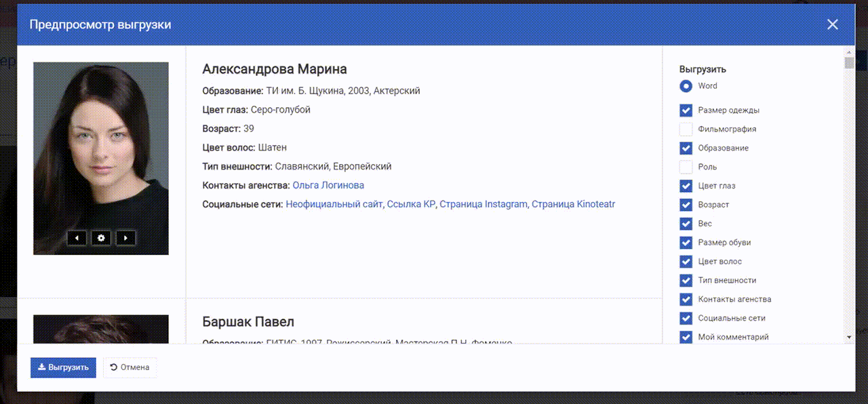Uncheck the Образование checkbox
The width and height of the screenshot is (868, 404).
[686, 148]
